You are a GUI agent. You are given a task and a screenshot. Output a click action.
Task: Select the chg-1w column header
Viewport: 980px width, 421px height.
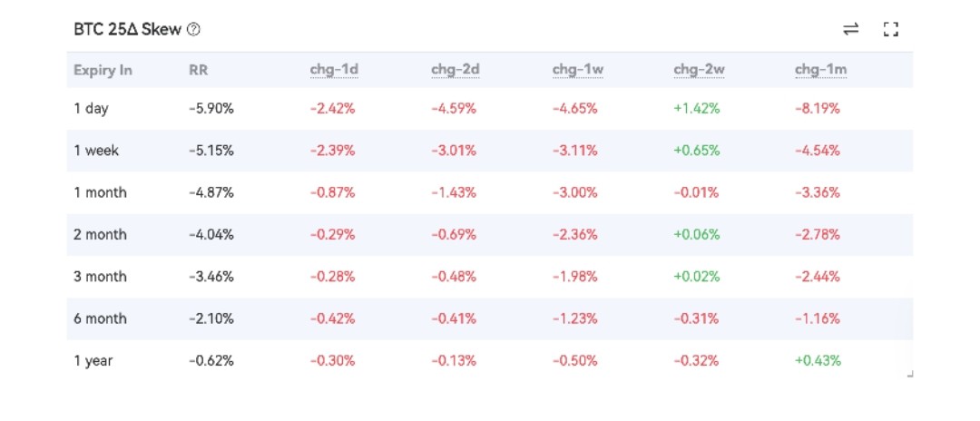coord(575,70)
